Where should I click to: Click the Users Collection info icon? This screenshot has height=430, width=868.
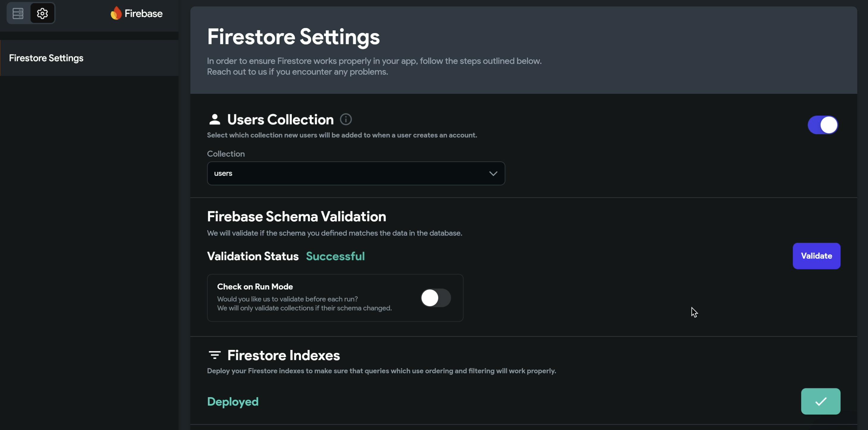(346, 119)
